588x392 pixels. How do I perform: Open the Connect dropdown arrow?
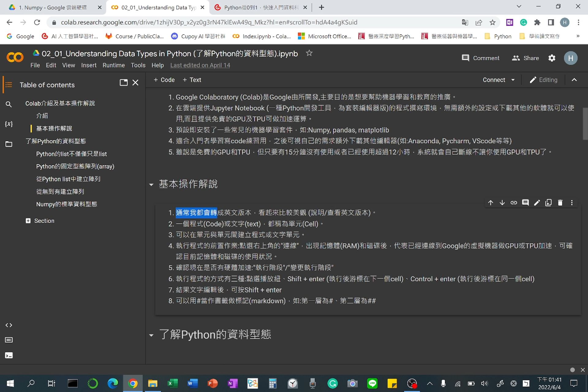[513, 80]
